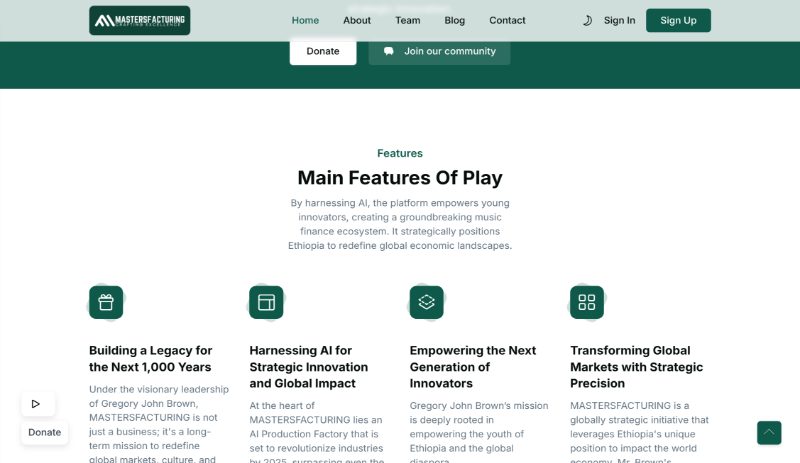The height and width of the screenshot is (463, 800).
Task: Click text starting 'At the heart of'
Action: pos(316,432)
